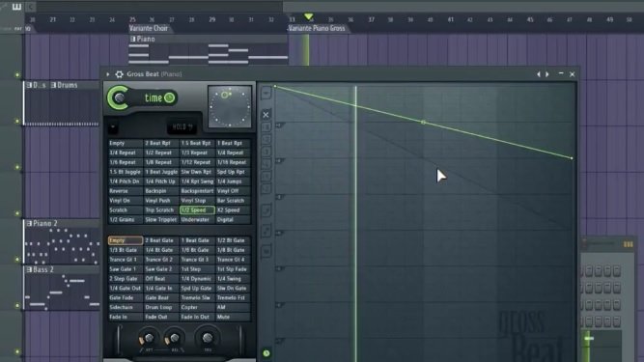Mute the Bass 2 track green LED

(x=17, y=306)
